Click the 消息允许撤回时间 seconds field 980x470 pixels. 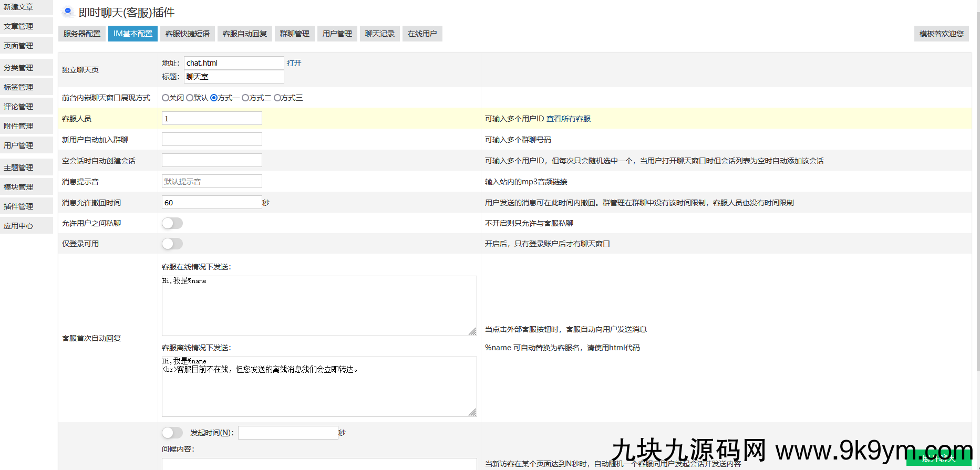tap(212, 203)
